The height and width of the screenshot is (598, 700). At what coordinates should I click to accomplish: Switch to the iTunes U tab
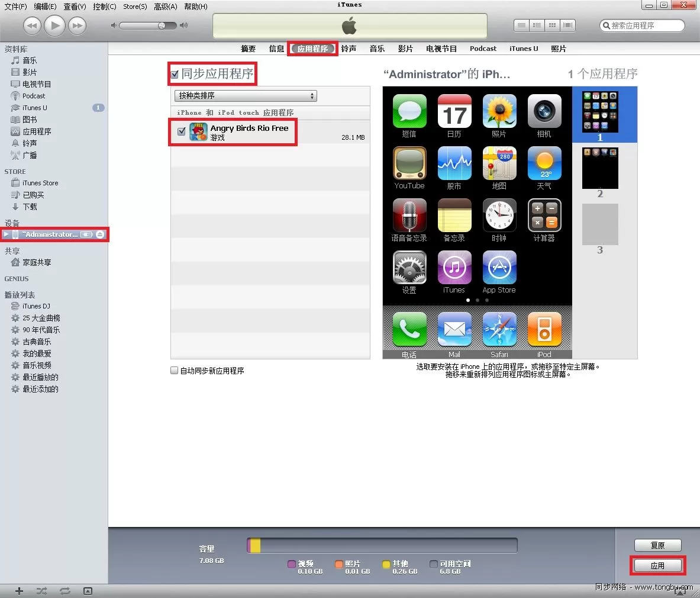(x=524, y=49)
